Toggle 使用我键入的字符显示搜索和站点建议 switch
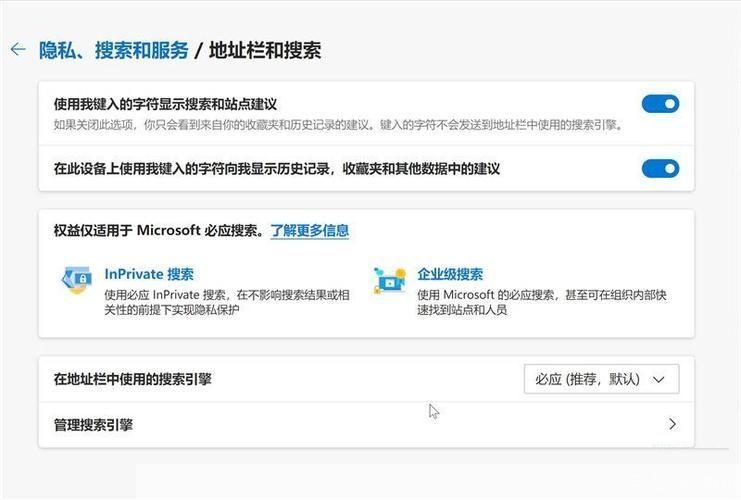This screenshot has width=741, height=500. click(x=660, y=104)
